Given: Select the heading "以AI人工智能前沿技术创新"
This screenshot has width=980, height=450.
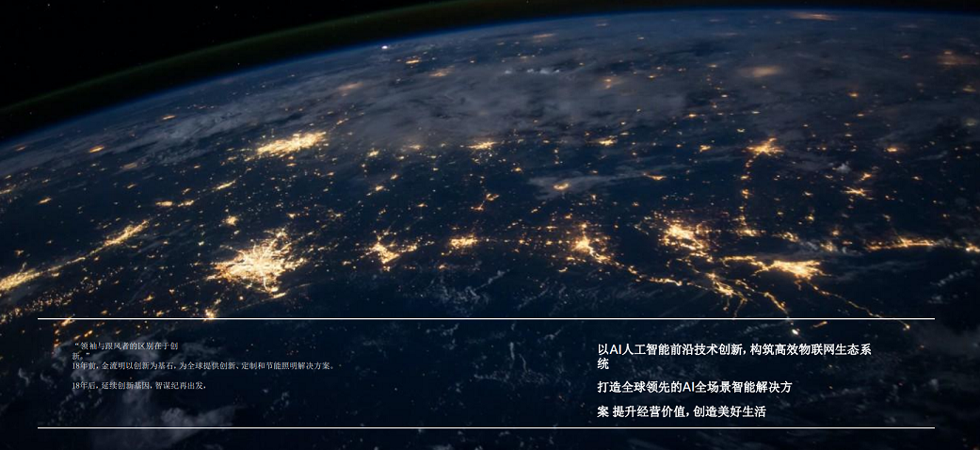Looking at the screenshot, I should tap(670, 350).
